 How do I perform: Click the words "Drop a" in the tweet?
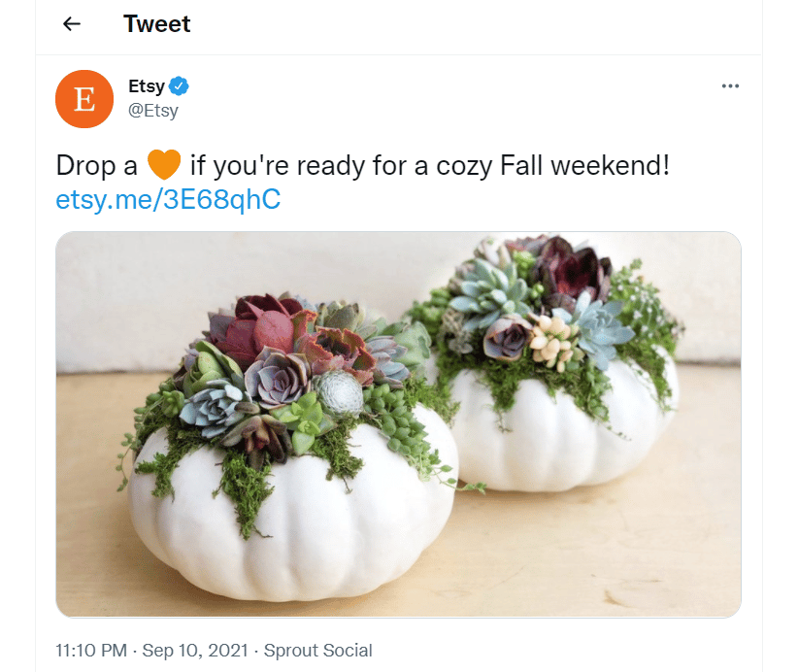(x=97, y=165)
